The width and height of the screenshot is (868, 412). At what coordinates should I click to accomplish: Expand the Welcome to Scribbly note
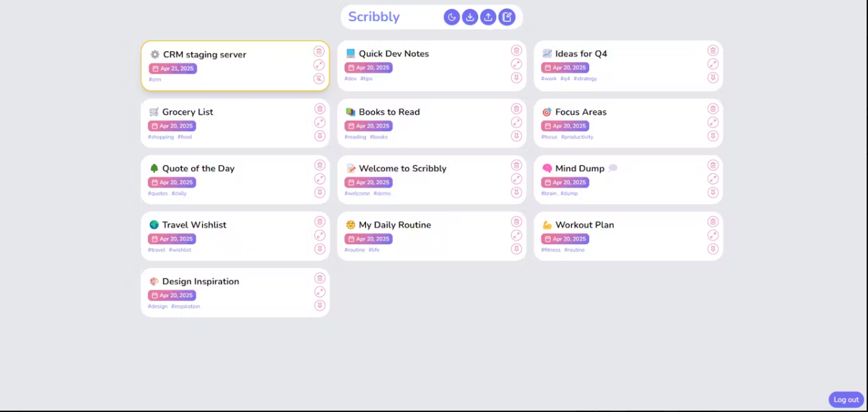point(517,179)
